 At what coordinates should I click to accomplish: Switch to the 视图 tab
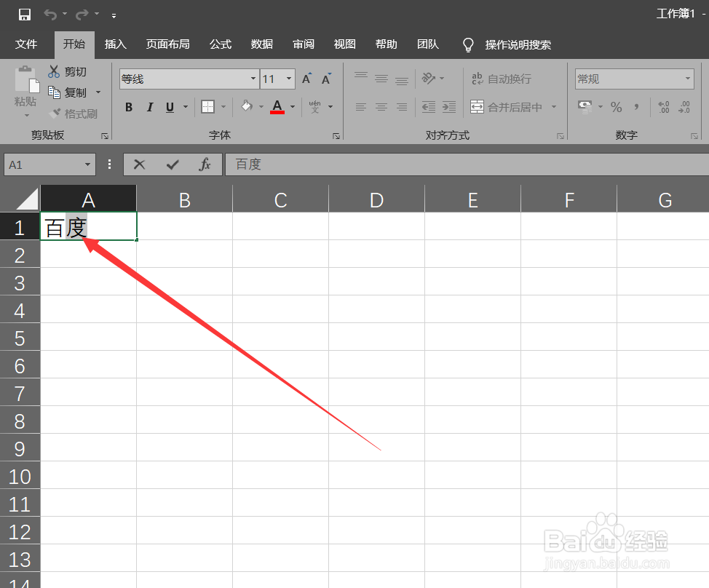coord(344,44)
